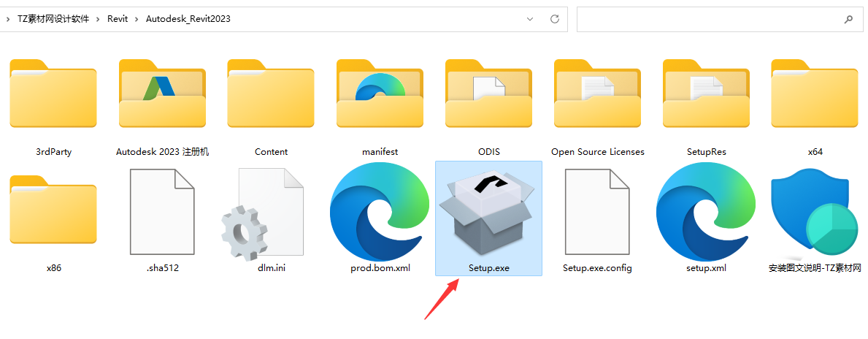This screenshot has height=339, width=868.
Task: Open the 3rdParty folder icon
Action: click(53, 93)
